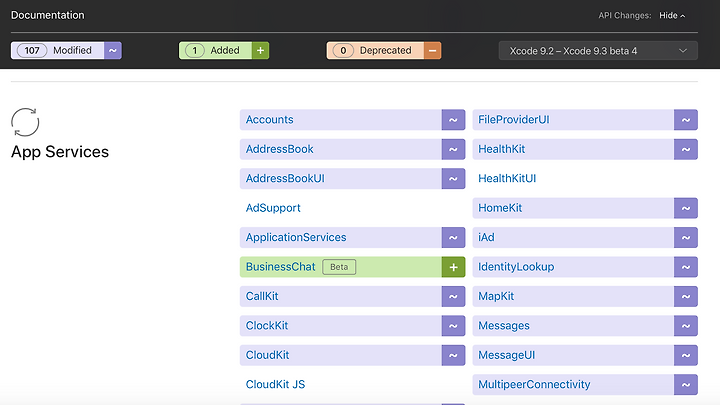Open the CallKit framework link
Image resolution: width=720 pixels, height=405 pixels.
(262, 296)
